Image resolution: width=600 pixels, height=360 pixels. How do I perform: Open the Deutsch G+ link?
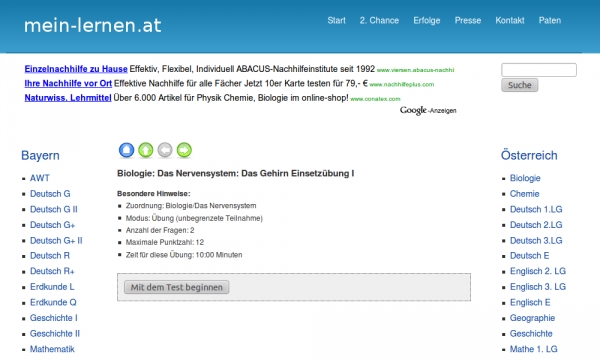pos(52,225)
